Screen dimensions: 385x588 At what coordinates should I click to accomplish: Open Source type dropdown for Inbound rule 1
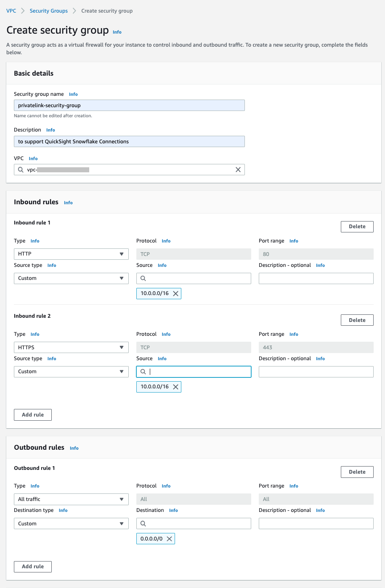(71, 278)
